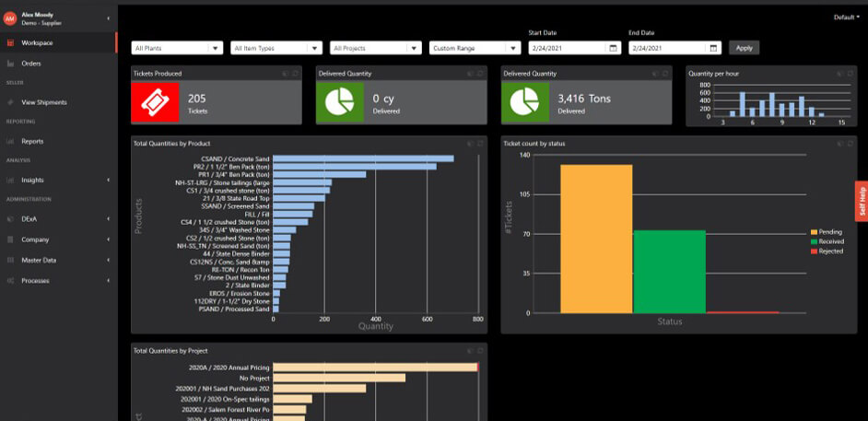Screen dimensions: 868x421
Task: Click the Start Date calendar icon
Action: (x=613, y=48)
